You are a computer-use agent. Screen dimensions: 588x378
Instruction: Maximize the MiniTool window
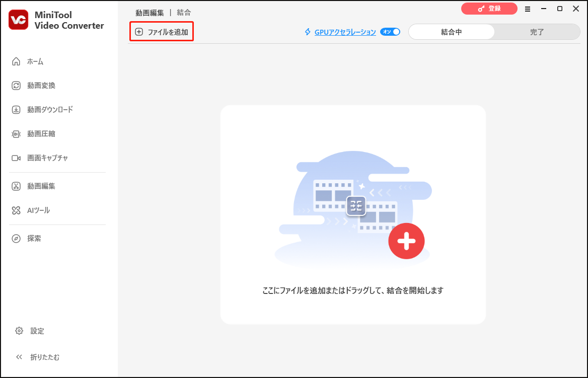point(559,9)
